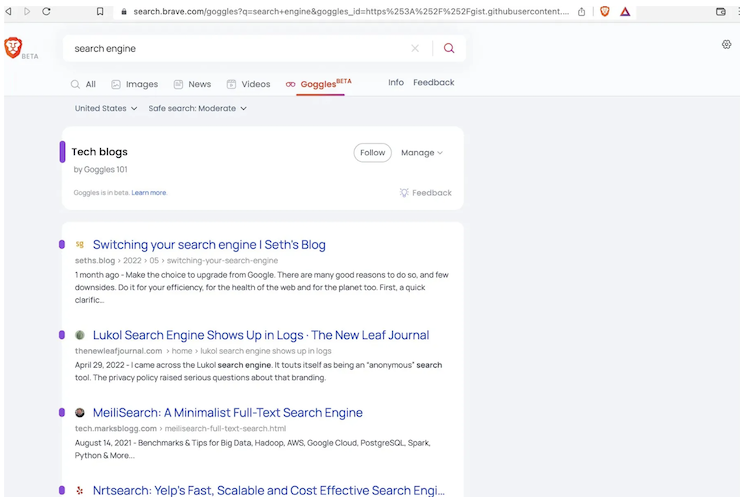The width and height of the screenshot is (740, 497).
Task: Open the share icon in the address bar
Action: click(581, 11)
